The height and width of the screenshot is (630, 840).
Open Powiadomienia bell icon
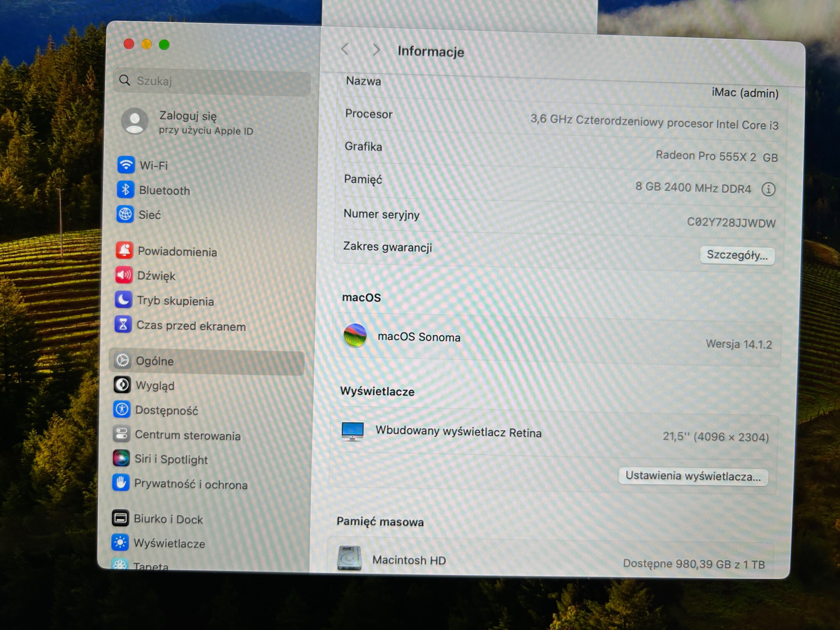[x=124, y=250]
